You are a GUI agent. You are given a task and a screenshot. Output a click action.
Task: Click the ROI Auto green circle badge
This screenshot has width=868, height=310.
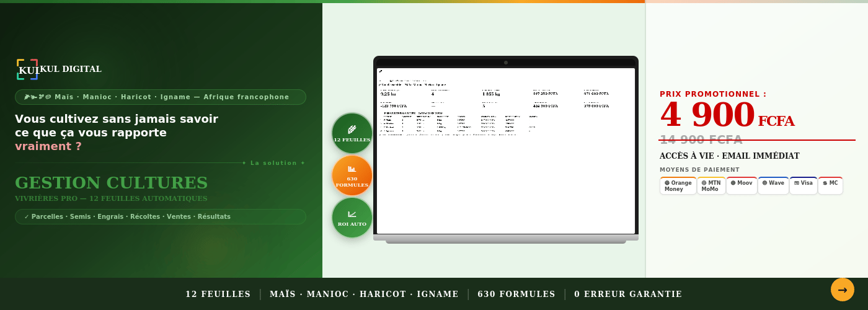pos(352,218)
